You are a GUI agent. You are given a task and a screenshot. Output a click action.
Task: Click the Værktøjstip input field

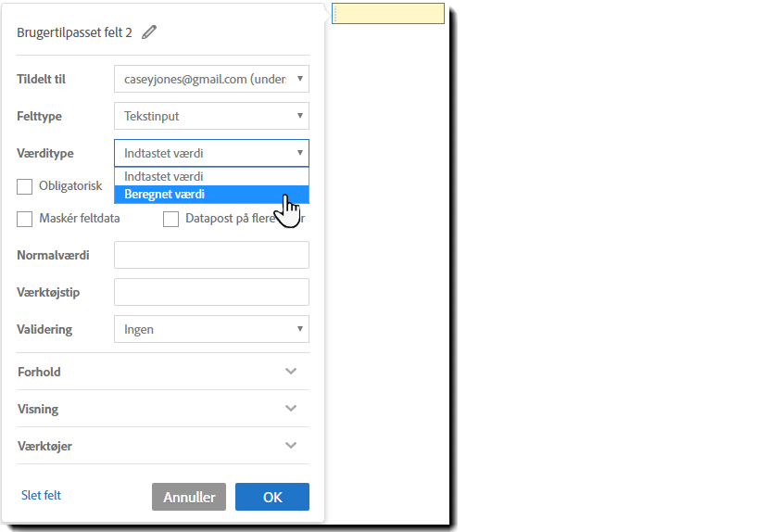click(211, 292)
